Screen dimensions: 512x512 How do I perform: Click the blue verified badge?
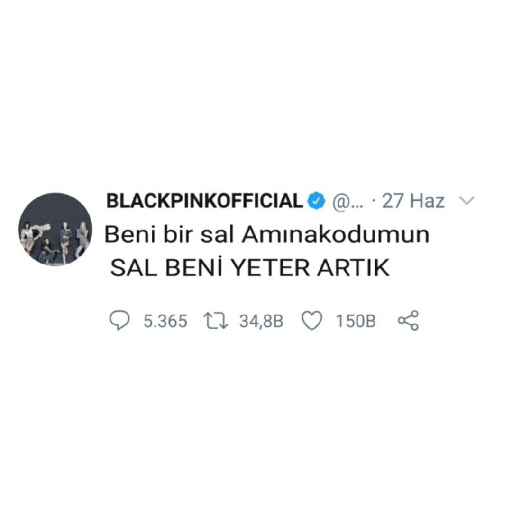(x=316, y=201)
